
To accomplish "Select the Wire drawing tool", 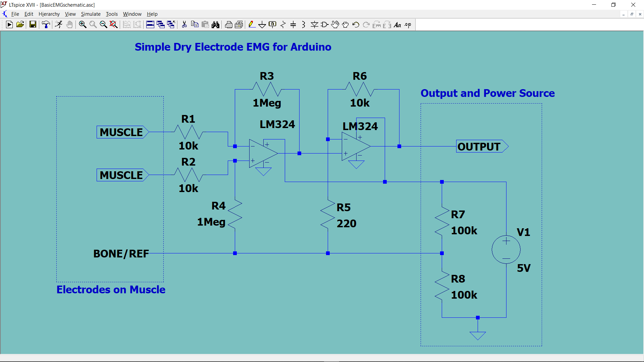I will pyautogui.click(x=252, y=24).
